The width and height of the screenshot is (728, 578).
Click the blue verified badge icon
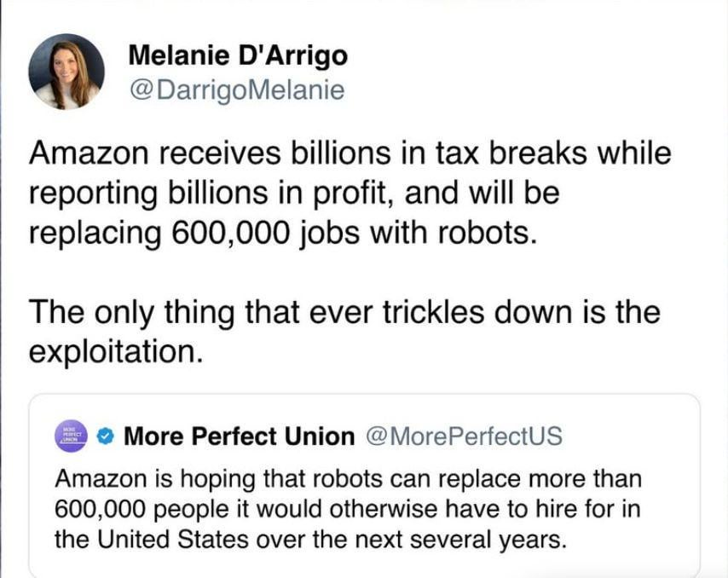point(104,436)
